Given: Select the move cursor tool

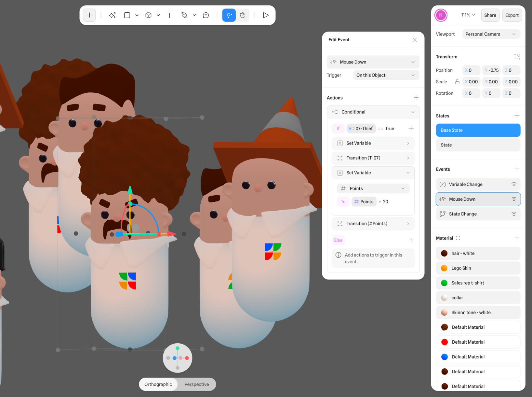Looking at the screenshot, I should click(229, 15).
